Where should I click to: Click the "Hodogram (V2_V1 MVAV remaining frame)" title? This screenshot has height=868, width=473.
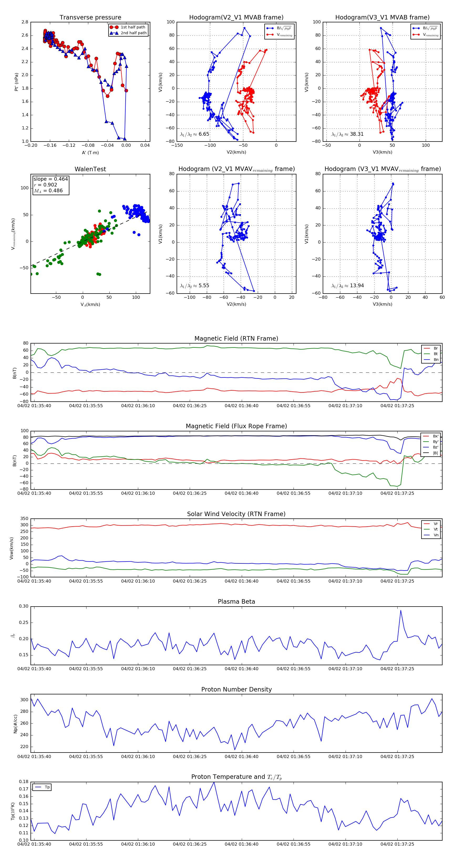pos(236,169)
